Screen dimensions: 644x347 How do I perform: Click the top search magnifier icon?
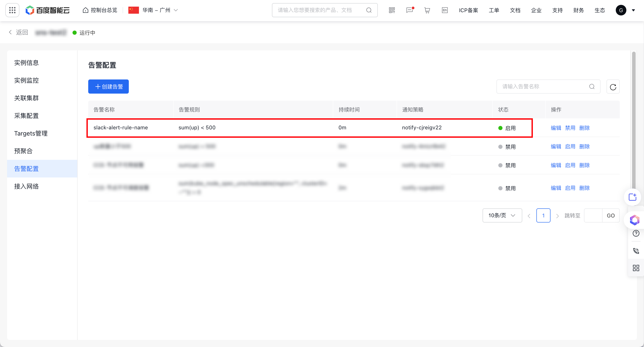(369, 10)
